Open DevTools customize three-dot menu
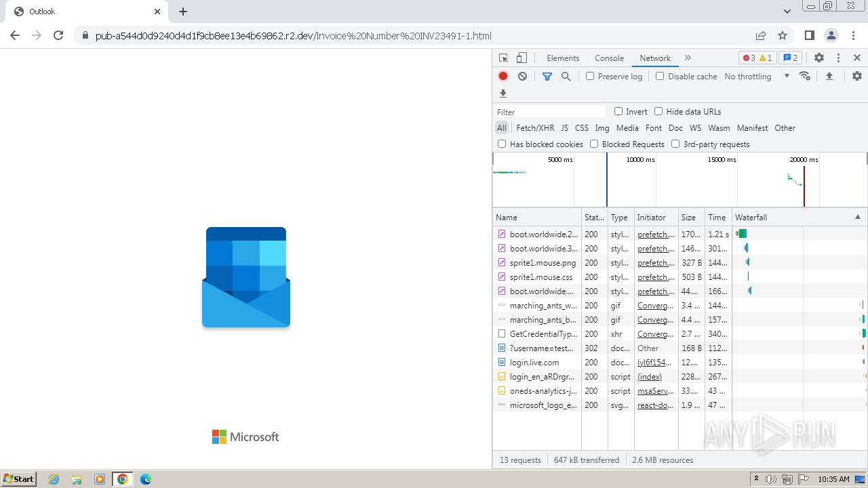 pyautogui.click(x=838, y=58)
